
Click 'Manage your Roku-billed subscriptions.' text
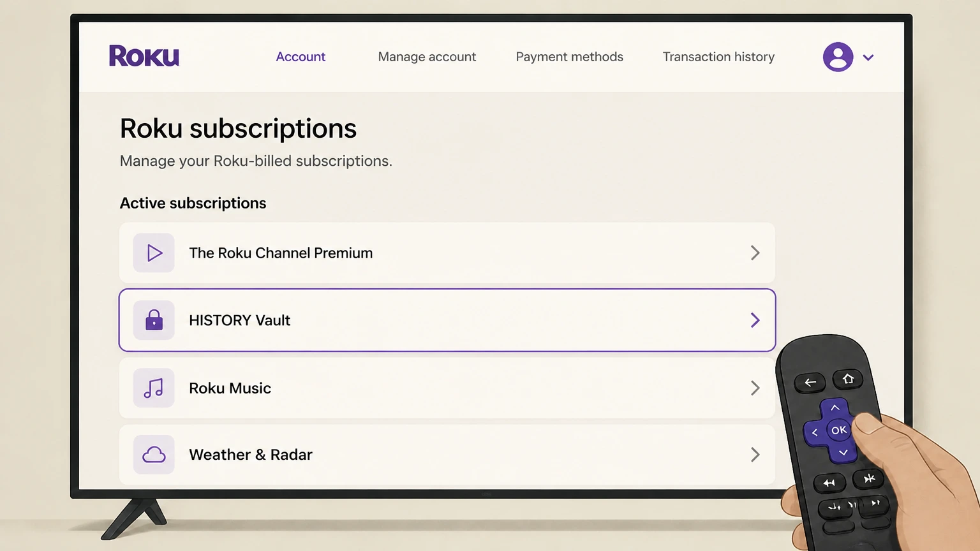(x=256, y=161)
